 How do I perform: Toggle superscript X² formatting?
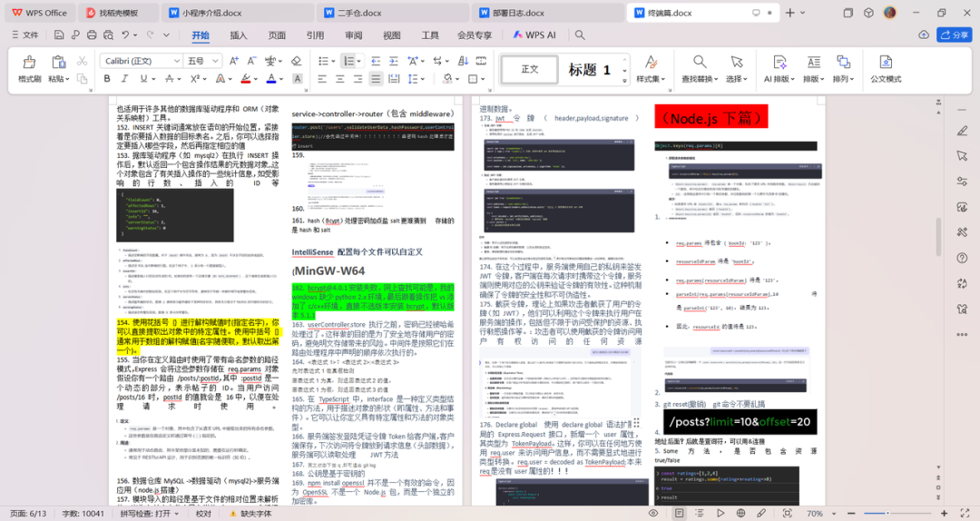[x=195, y=79]
